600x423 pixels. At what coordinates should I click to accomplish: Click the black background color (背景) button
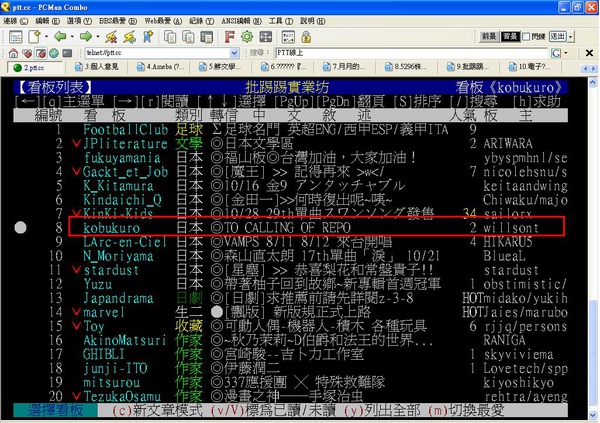pyautogui.click(x=510, y=37)
